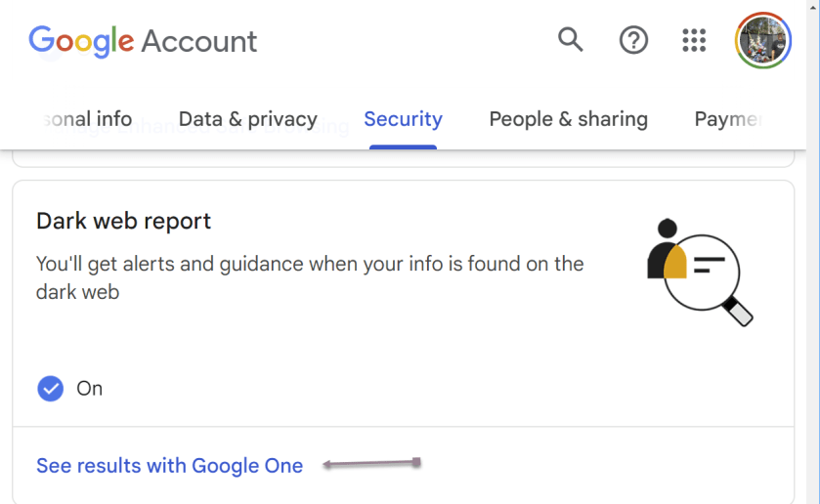Click the blue checkmark status icon
This screenshot has width=820, height=504.
(50, 389)
